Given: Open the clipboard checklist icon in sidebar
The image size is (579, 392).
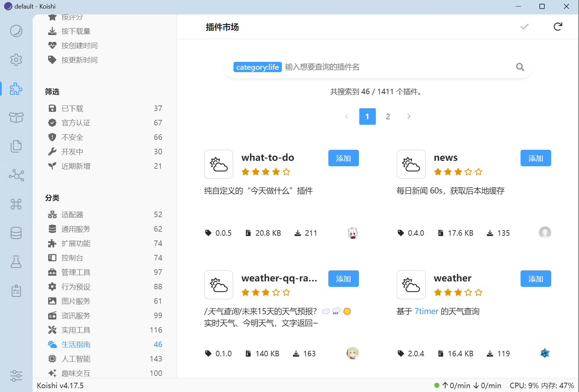Looking at the screenshot, I should click(16, 291).
